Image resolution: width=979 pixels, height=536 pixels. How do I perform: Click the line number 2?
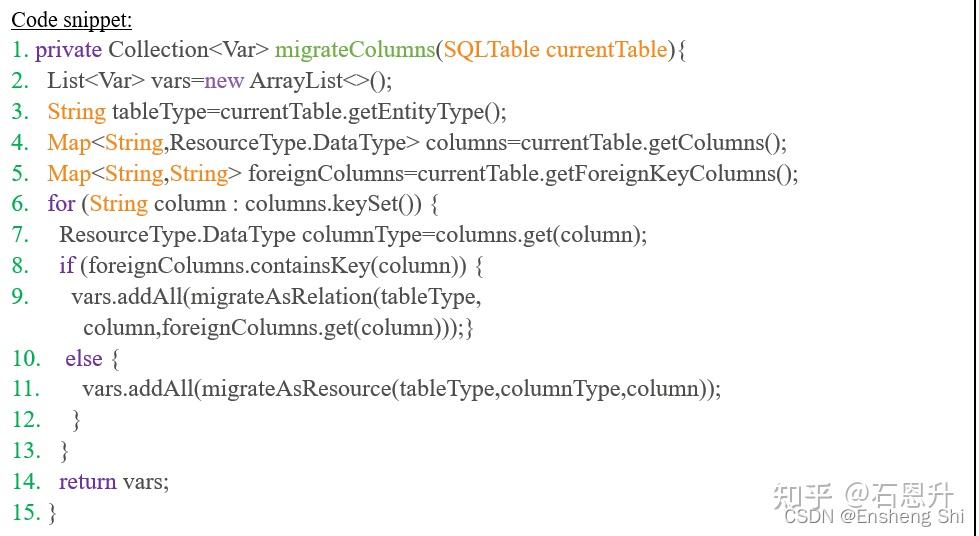20,80
